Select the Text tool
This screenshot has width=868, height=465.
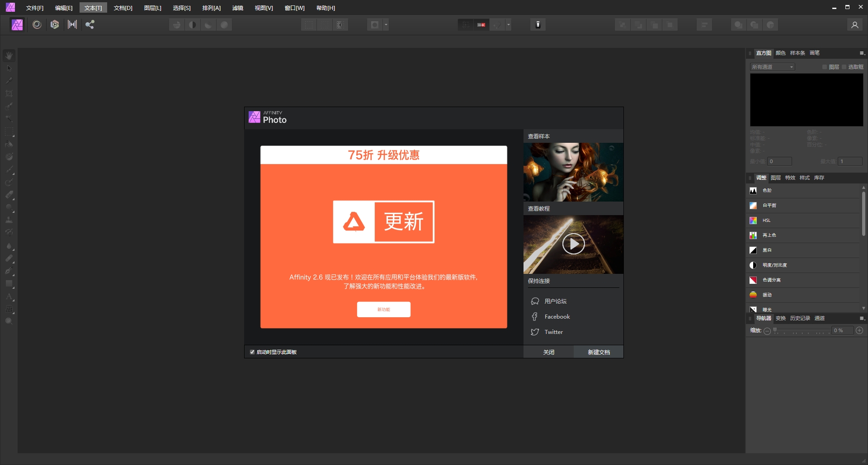(9, 296)
